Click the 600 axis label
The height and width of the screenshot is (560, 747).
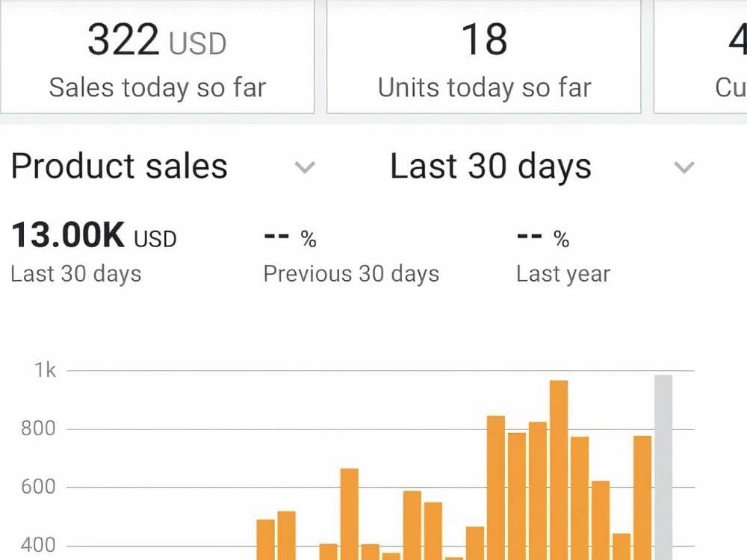[x=39, y=487]
